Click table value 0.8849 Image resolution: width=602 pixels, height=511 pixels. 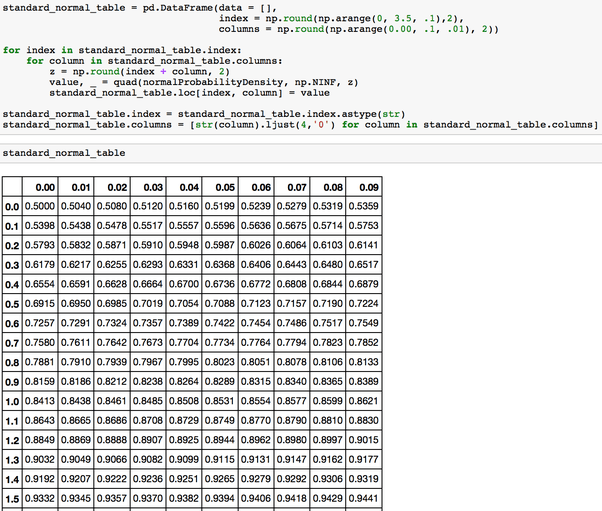40,440
